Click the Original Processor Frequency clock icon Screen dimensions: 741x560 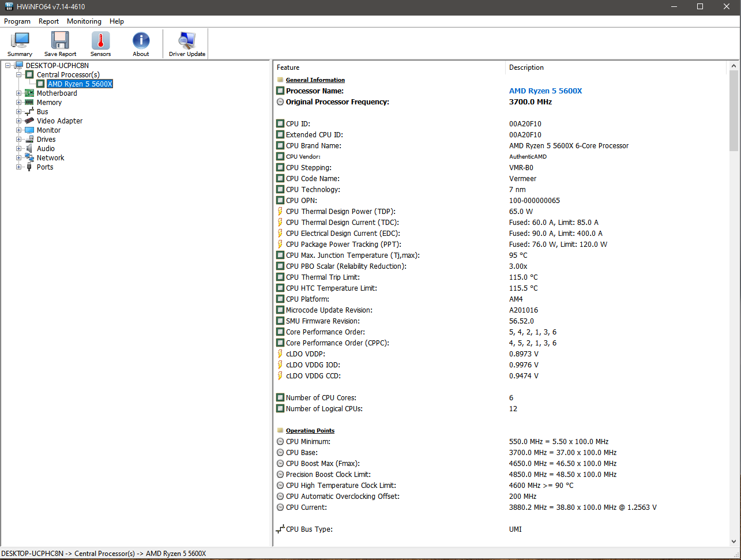[280, 102]
